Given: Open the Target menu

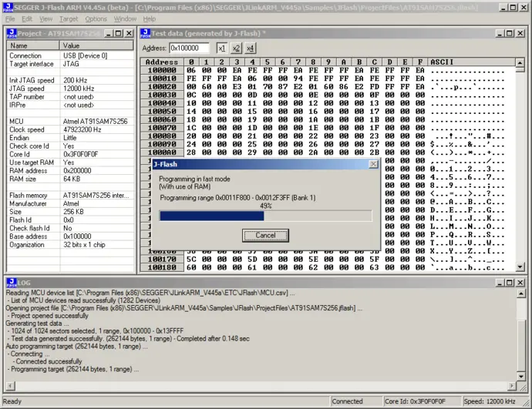Looking at the screenshot, I should point(69,18).
